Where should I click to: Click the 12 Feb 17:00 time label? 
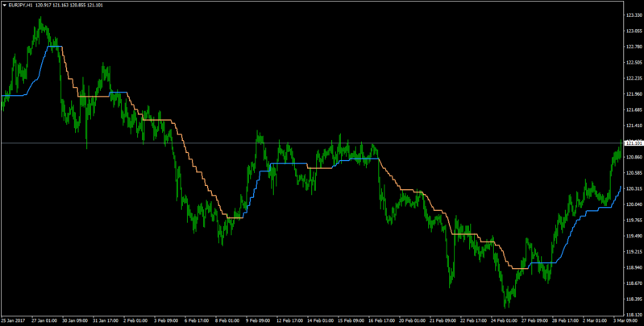(289, 320)
